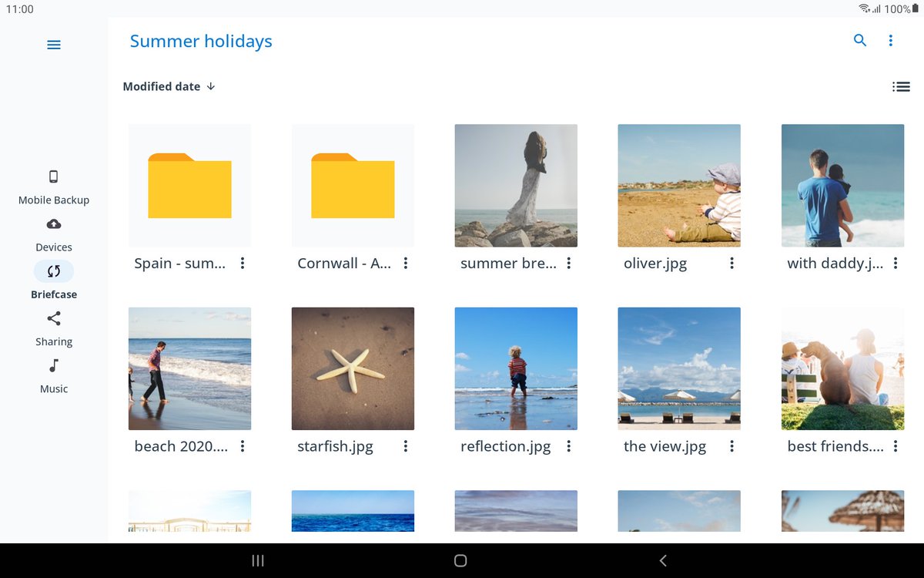Viewport: 924px width, 578px height.
Task: Open summer bre... woman on rocks thumbnail
Action: 516,186
